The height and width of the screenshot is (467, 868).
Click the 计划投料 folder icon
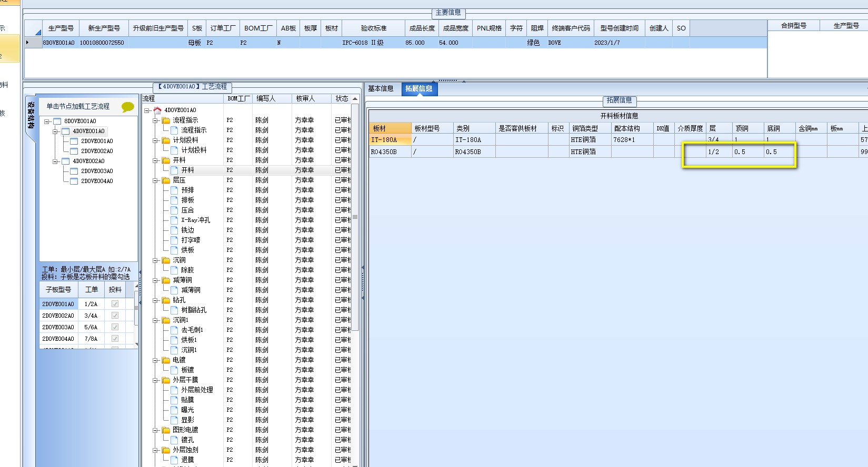166,140
